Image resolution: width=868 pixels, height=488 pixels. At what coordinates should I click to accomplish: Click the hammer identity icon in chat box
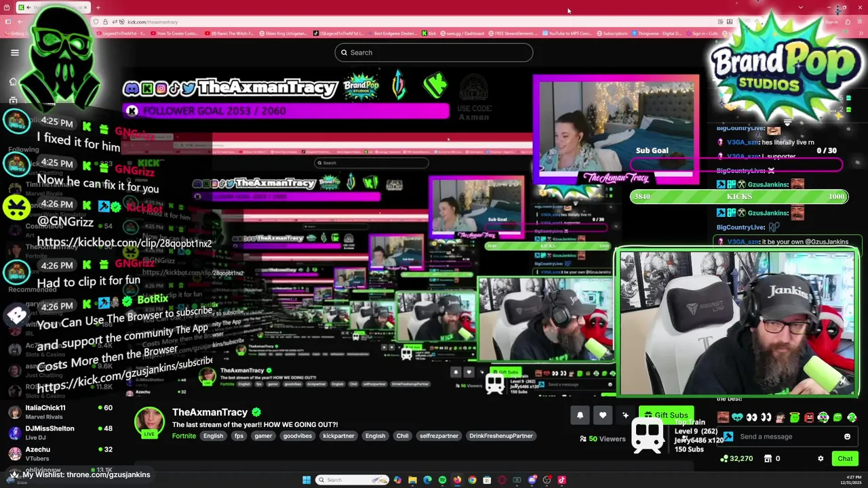[x=728, y=436]
